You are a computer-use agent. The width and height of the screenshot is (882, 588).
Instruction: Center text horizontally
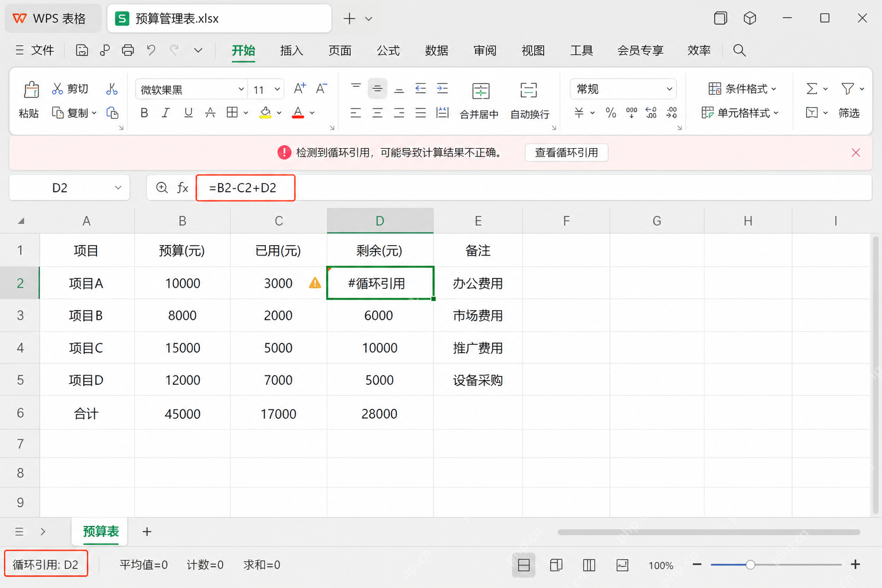point(377,113)
